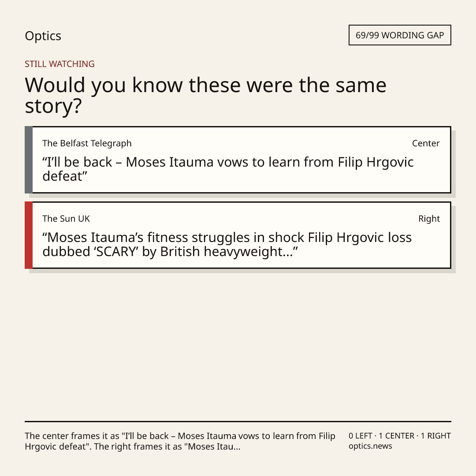
Task: Open The Sun UK headline card
Action: (x=238, y=235)
